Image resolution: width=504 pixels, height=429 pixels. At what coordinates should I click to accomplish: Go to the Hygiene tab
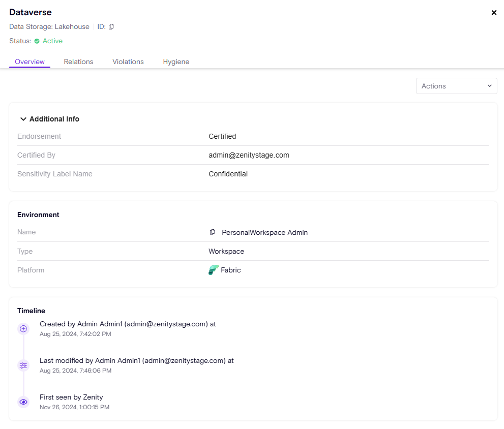coord(176,62)
